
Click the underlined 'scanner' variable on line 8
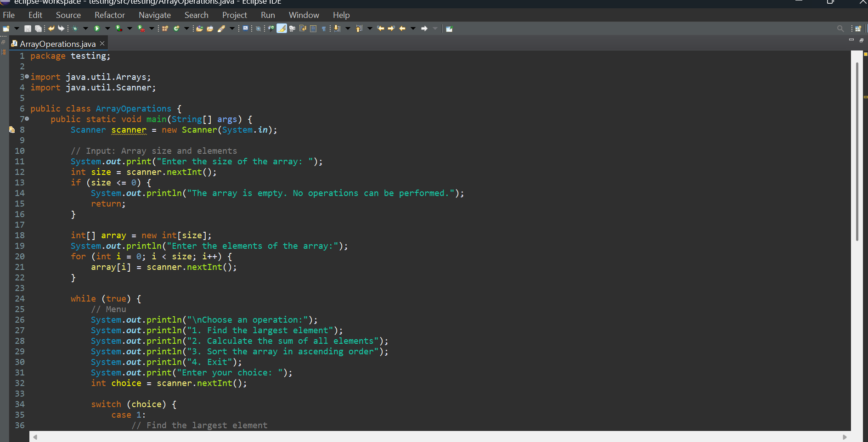(129, 130)
